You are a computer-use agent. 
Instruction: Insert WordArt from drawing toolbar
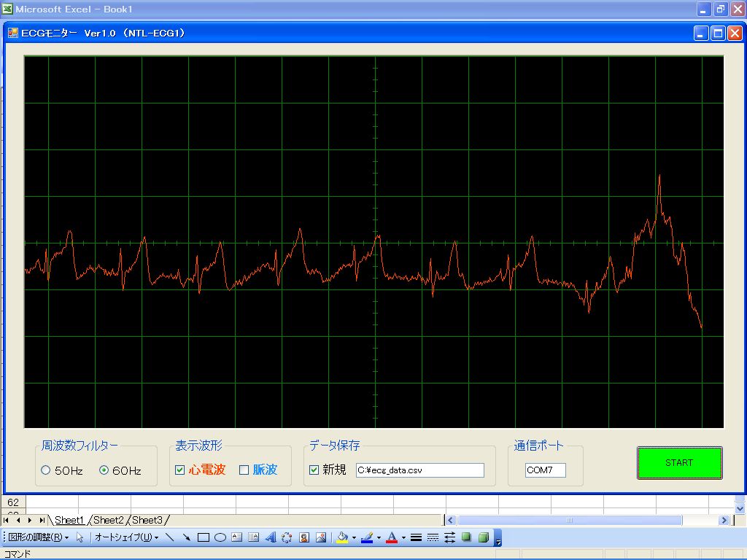point(271,537)
